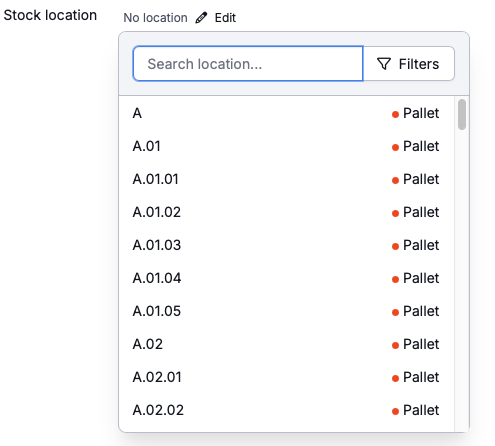Click Pallet label in row A.01.01

click(x=421, y=179)
